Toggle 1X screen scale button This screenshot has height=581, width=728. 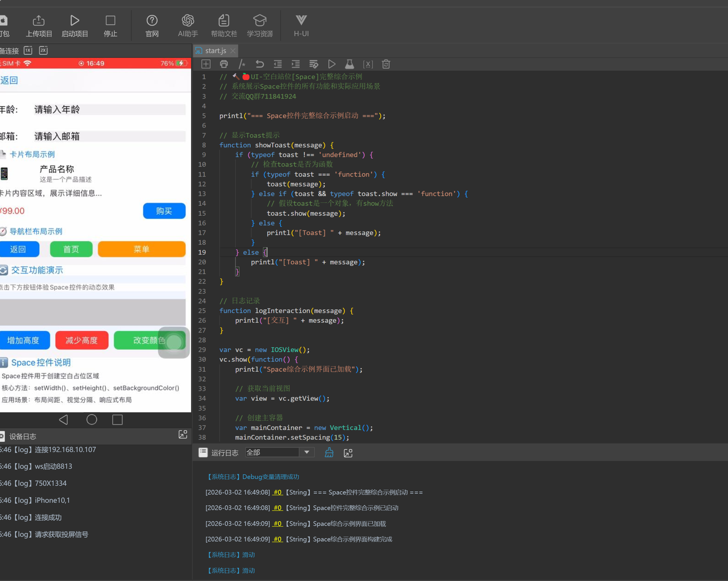(x=28, y=51)
